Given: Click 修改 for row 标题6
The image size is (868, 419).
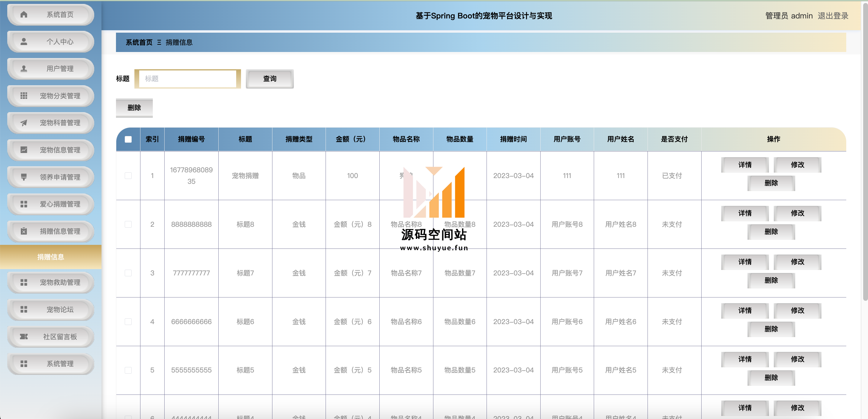Looking at the screenshot, I should click(797, 310).
